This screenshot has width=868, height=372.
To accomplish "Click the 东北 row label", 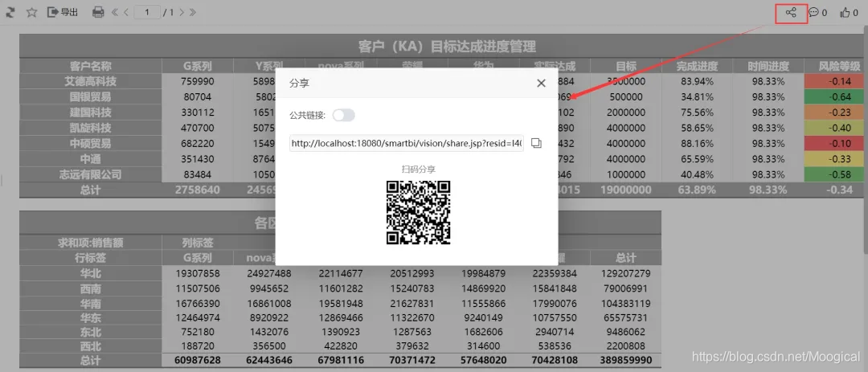I will click(91, 332).
